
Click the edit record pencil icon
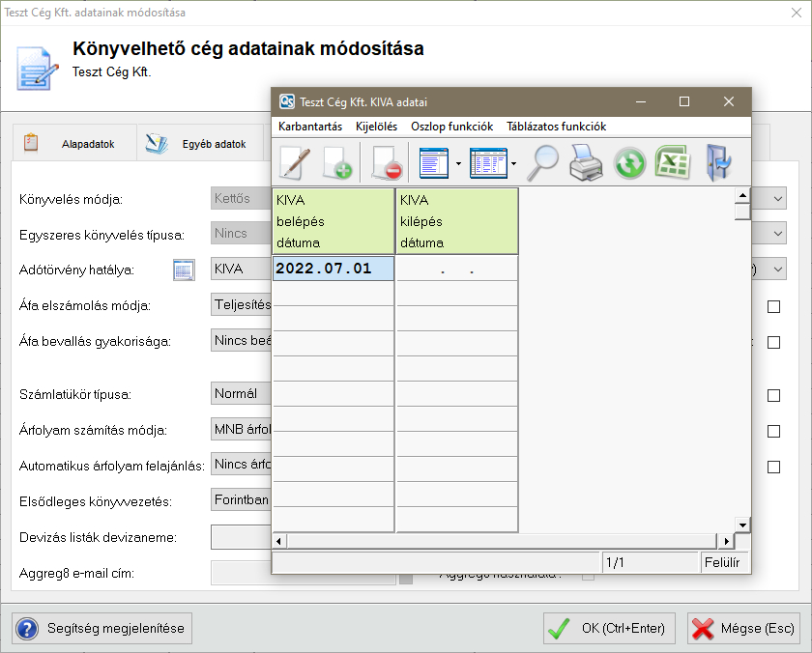coord(295,162)
